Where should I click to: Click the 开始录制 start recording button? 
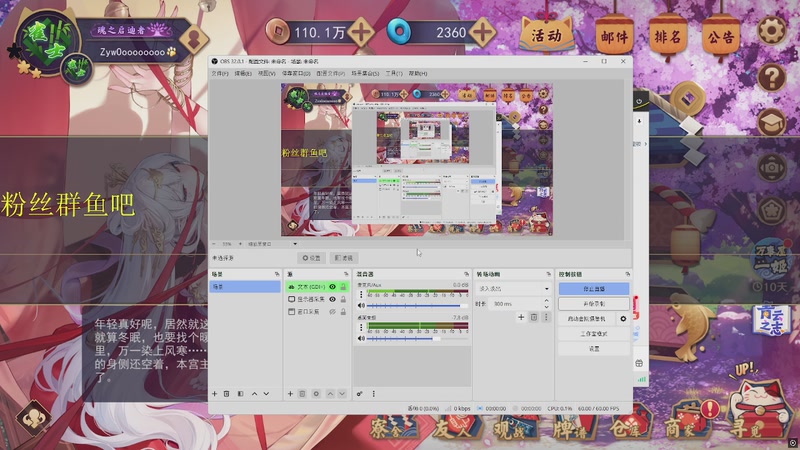pos(594,304)
